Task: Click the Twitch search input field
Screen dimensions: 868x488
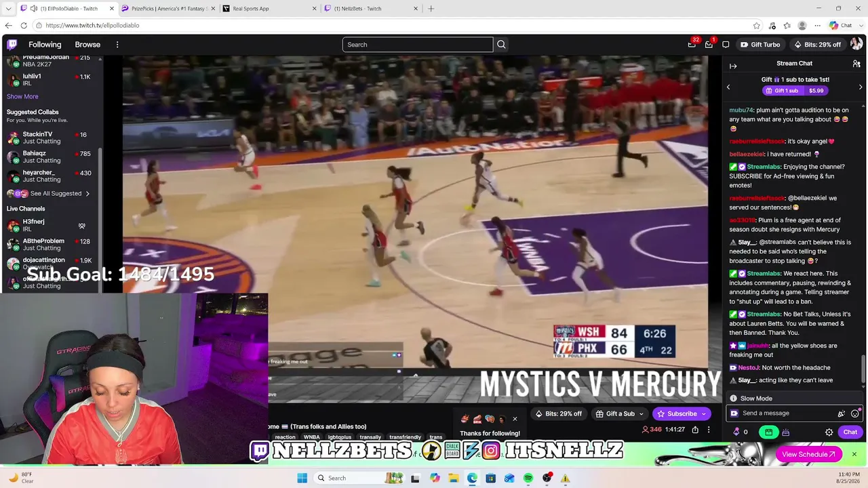Action: pos(418,45)
